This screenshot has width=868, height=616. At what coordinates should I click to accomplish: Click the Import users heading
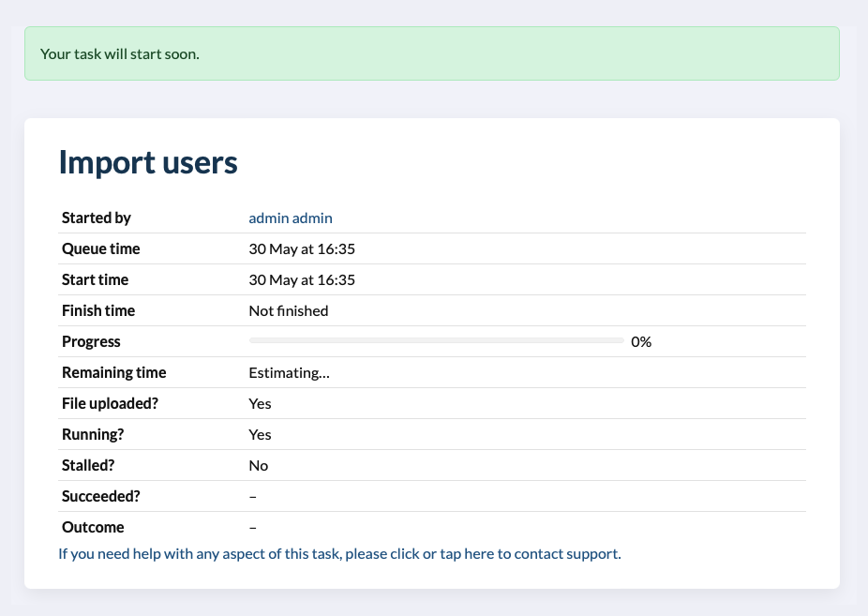tap(148, 163)
